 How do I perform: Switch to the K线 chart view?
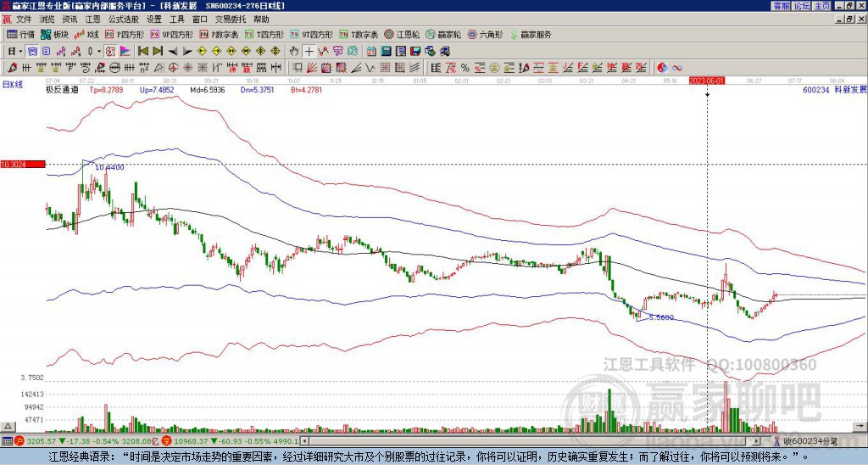pyautogui.click(x=87, y=34)
